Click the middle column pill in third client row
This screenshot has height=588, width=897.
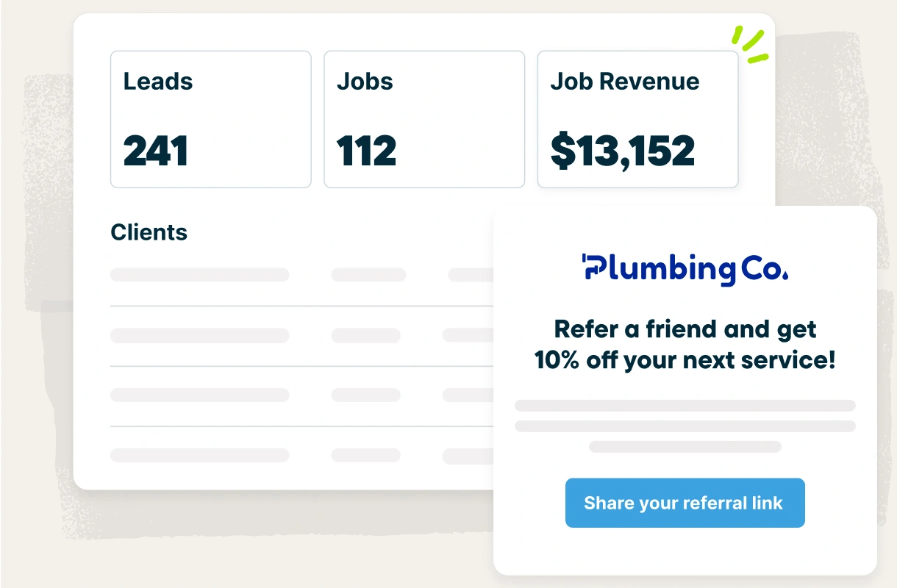coord(365,395)
